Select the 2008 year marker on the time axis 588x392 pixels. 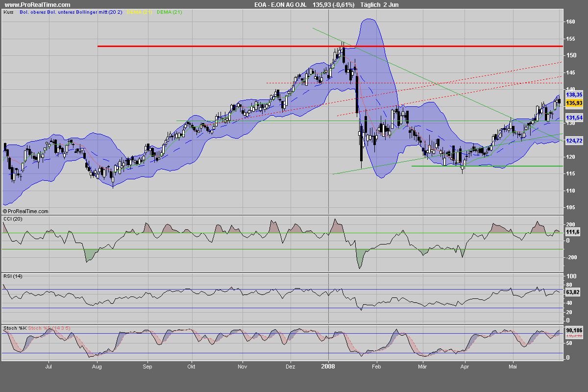click(x=328, y=366)
